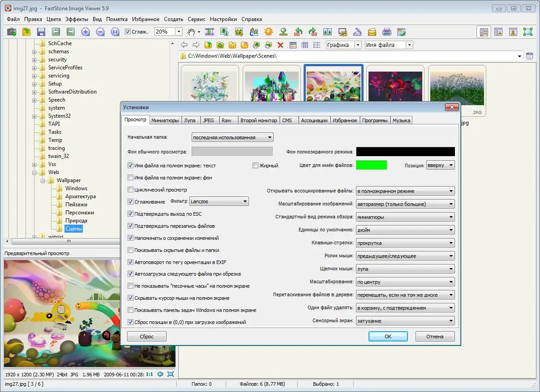540x392 pixels.
Task: Check the Жирный checkbox
Action: tap(255, 166)
